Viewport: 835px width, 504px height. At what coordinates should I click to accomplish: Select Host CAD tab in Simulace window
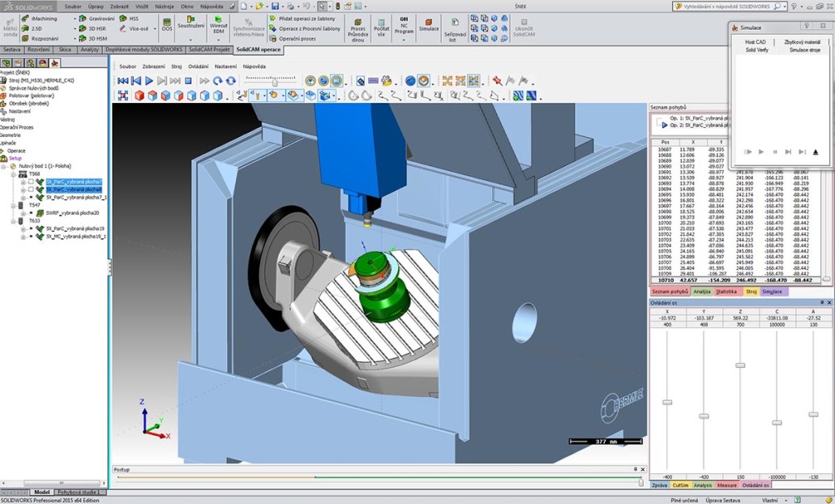(755, 41)
